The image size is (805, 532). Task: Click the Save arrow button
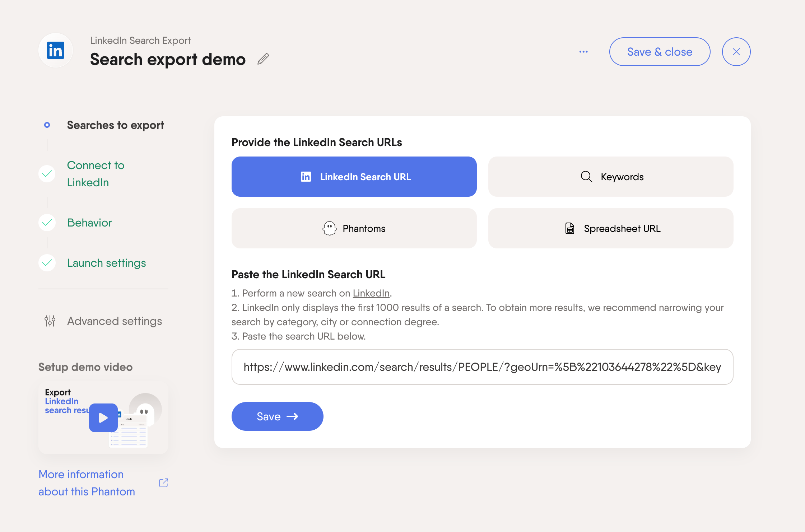277,416
